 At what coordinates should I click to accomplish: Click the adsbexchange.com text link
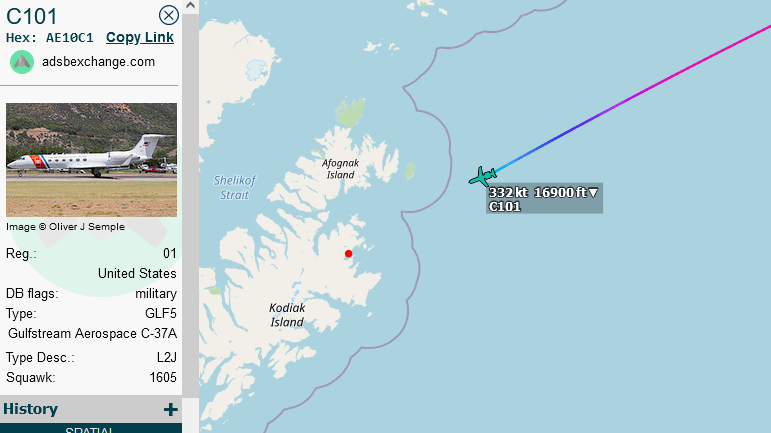pyautogui.click(x=98, y=62)
